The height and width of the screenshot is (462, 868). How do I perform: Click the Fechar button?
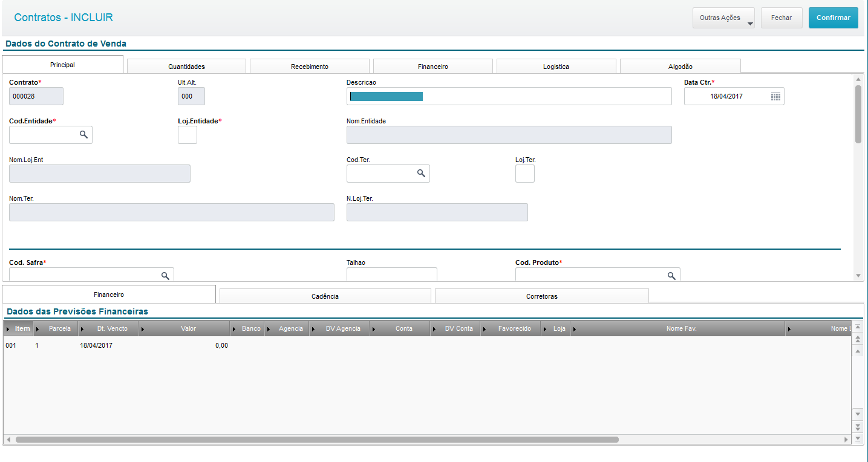781,18
